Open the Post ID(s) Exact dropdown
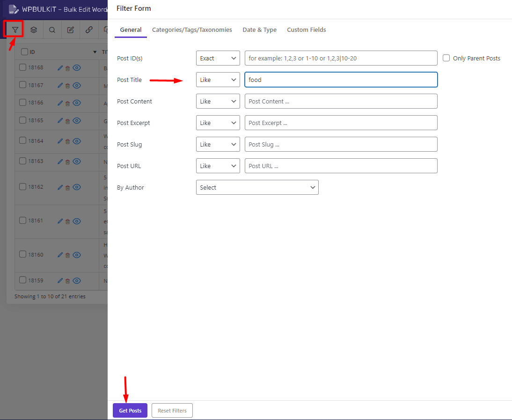 [x=218, y=58]
